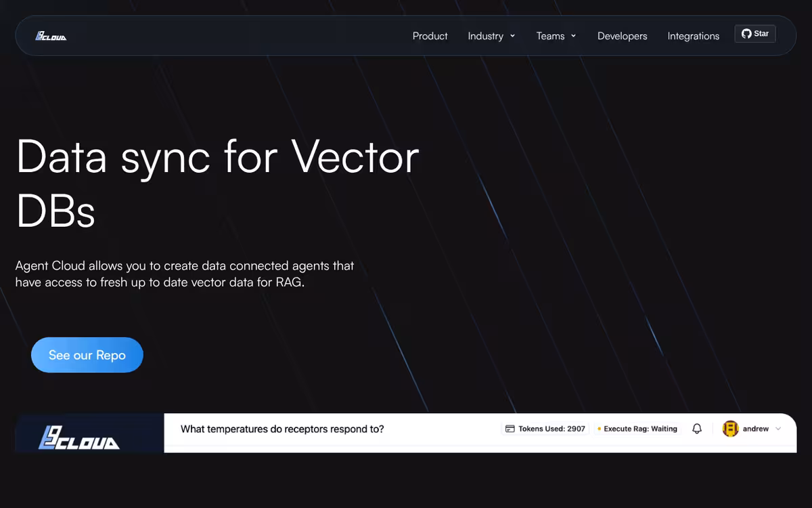Viewport: 812px width, 508px height.
Task: Click the andrew username label
Action: coord(756,429)
